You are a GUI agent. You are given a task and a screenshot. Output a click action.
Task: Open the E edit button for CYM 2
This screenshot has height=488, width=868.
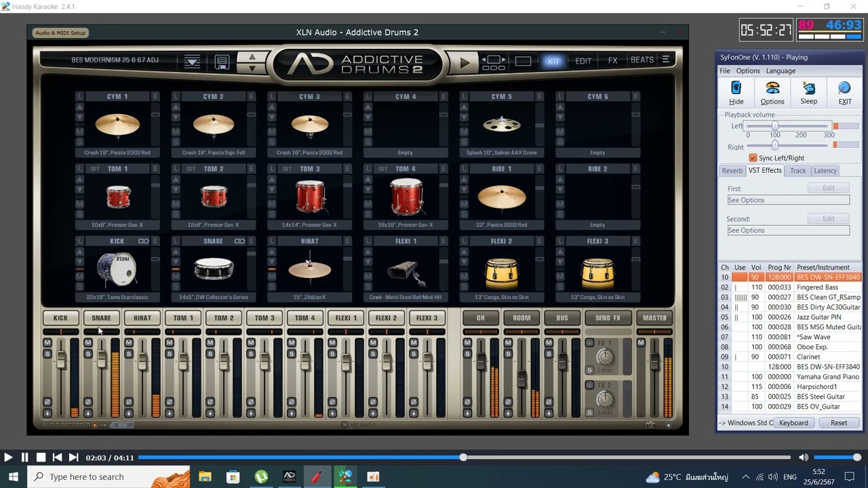coord(252,97)
